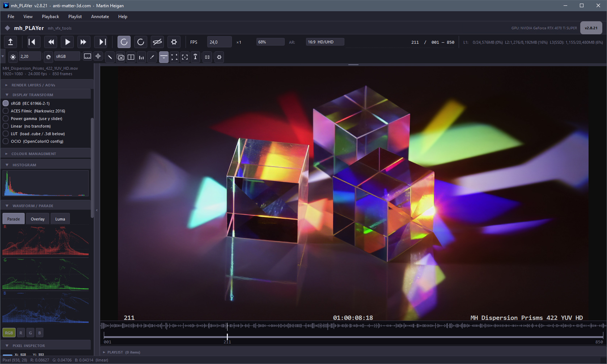Open the Playback menu
607x364 pixels.
(x=50, y=16)
